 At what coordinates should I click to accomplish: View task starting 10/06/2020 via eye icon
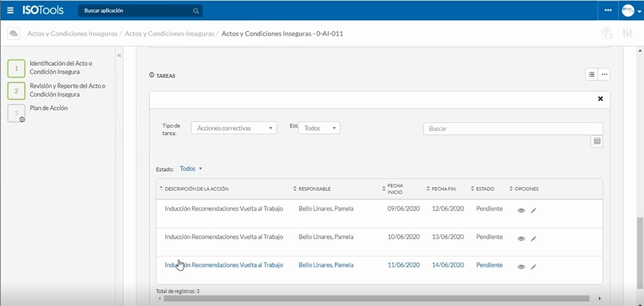pos(521,238)
